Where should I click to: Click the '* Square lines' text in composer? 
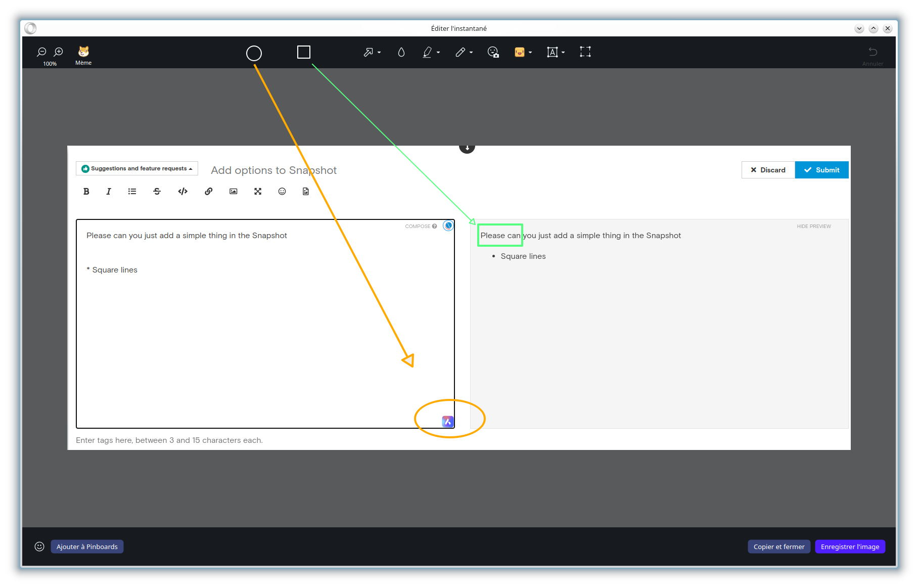point(112,270)
